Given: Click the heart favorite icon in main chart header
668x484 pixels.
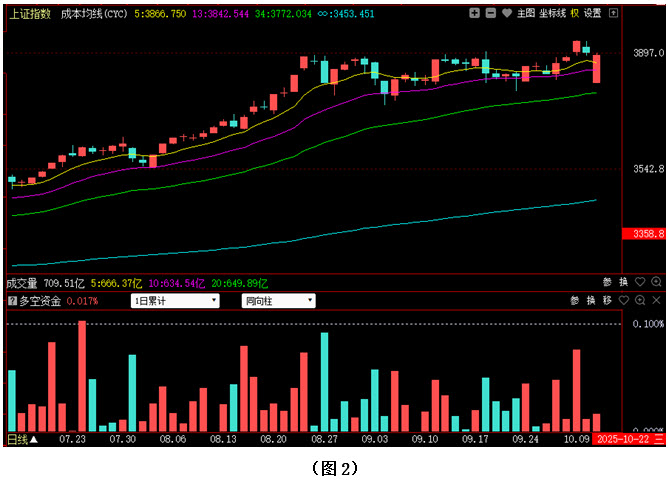Looking at the screenshot, I should point(506,14).
